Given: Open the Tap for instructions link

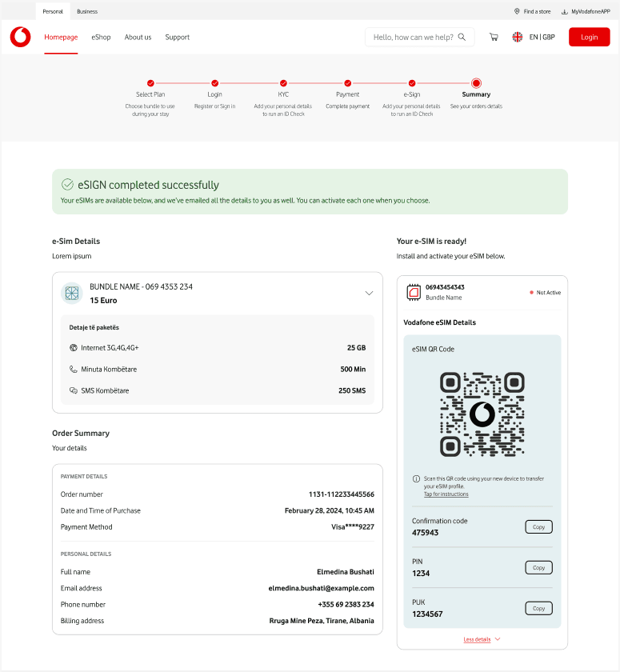Looking at the screenshot, I should pos(446,494).
